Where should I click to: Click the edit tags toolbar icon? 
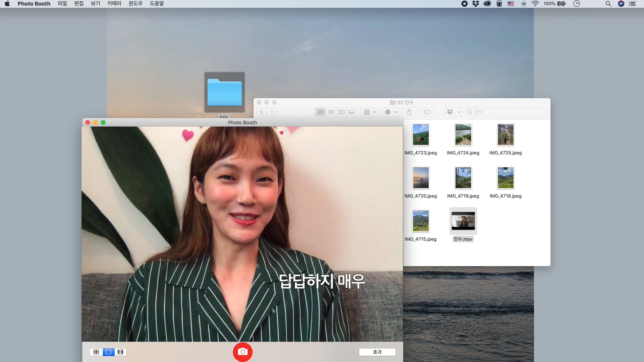click(427, 112)
